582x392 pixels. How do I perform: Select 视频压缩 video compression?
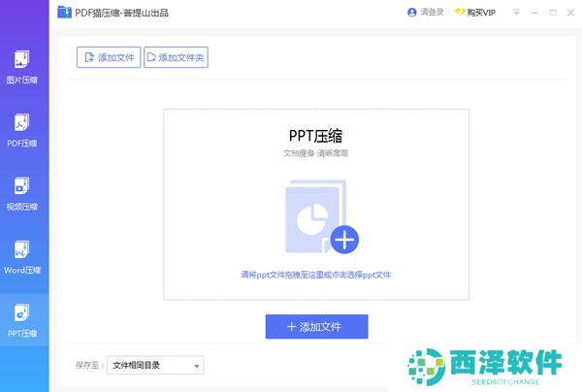[x=22, y=194]
